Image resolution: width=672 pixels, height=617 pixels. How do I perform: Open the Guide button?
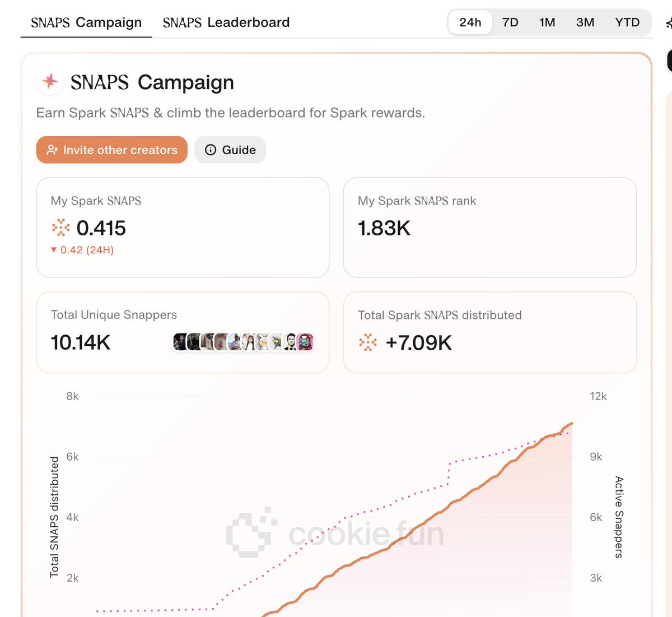[x=230, y=150]
